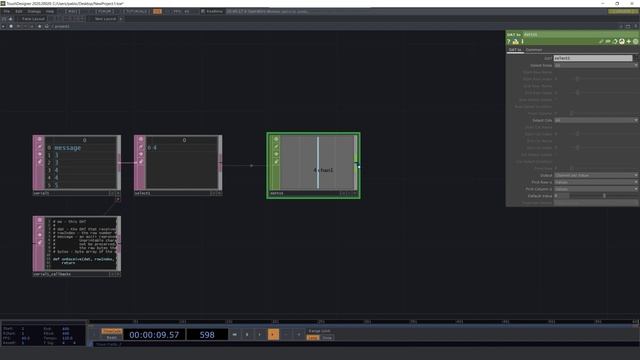Image resolution: width=640 pixels, height=360 pixels.
Task: Click the plus icon next to New Layout
Action: pyautogui.click(x=121, y=19)
